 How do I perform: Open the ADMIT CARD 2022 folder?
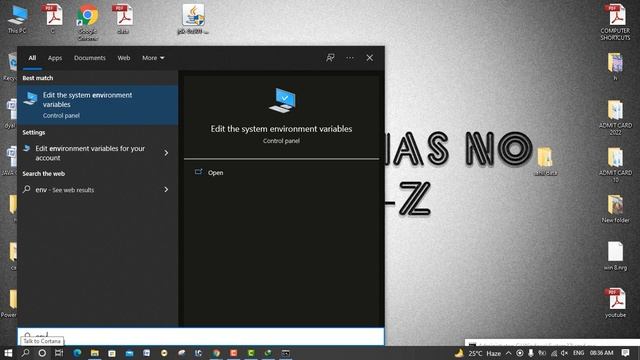click(x=615, y=117)
